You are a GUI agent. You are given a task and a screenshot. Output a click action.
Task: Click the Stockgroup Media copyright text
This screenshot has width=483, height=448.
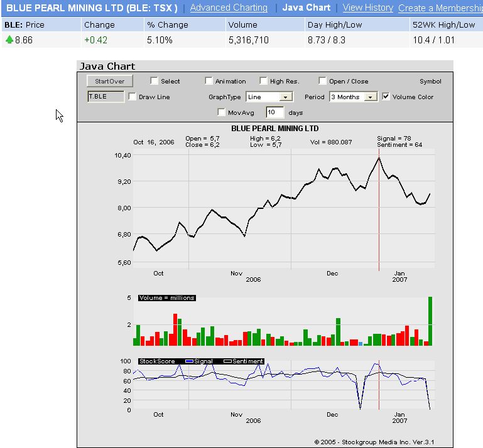coord(374,442)
